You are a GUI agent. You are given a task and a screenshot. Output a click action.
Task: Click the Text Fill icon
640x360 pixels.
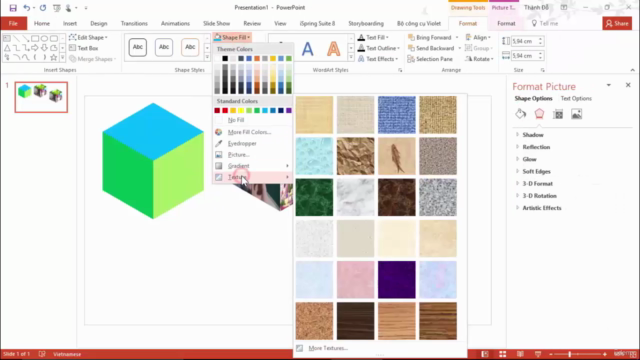361,37
